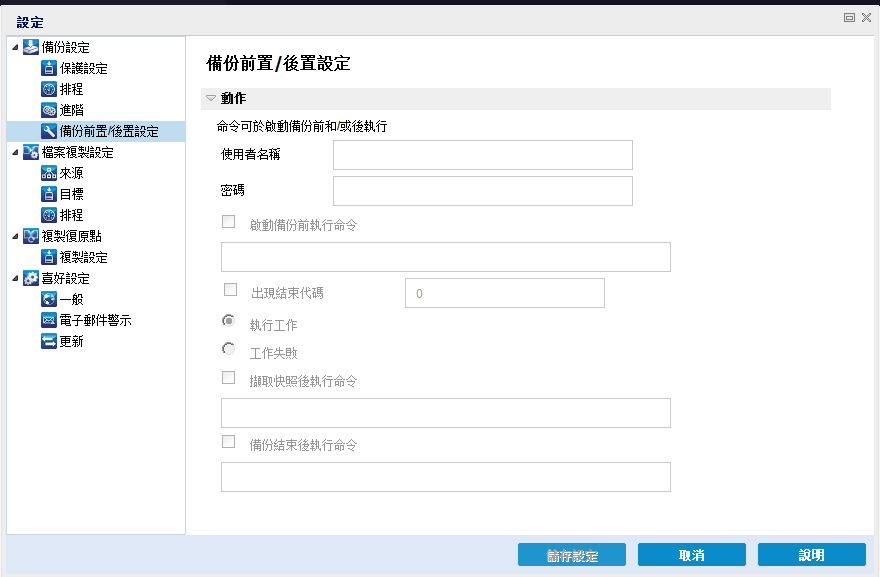
Task: Click the 使用者名稱 input field
Action: point(482,156)
